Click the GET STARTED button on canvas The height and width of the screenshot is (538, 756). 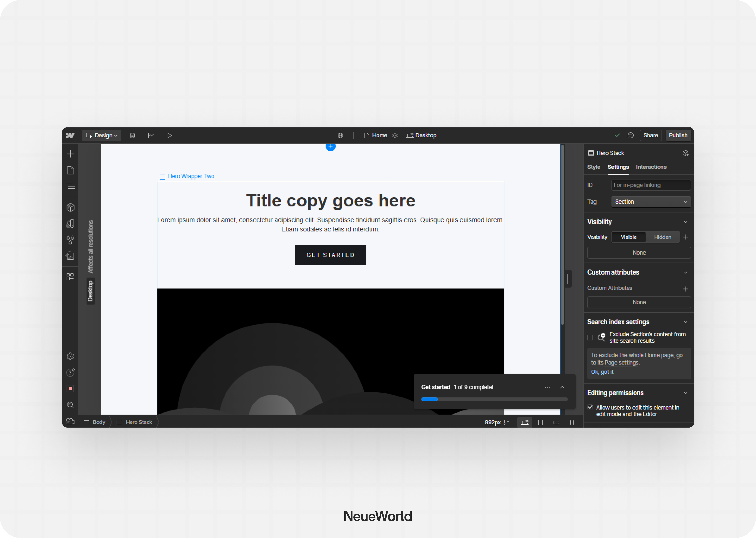[x=330, y=255]
